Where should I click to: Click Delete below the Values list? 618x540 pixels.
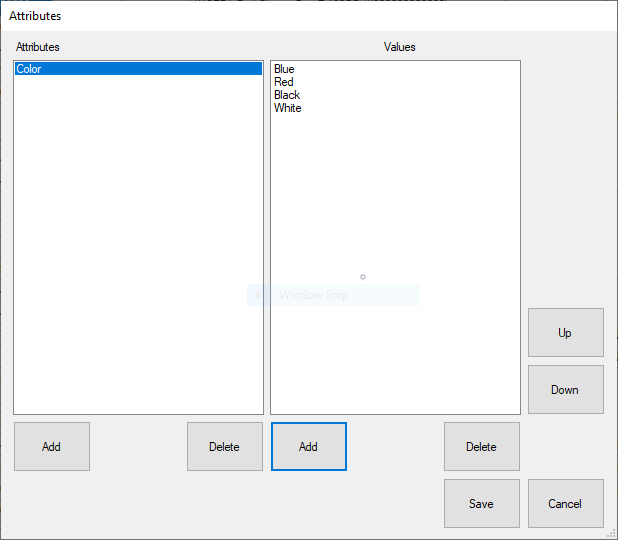(x=481, y=446)
